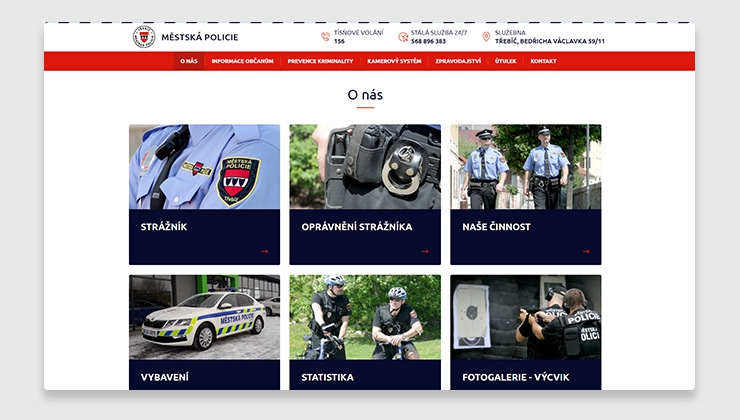Open the O nás menu item
This screenshot has width=740, height=420.
[x=189, y=61]
